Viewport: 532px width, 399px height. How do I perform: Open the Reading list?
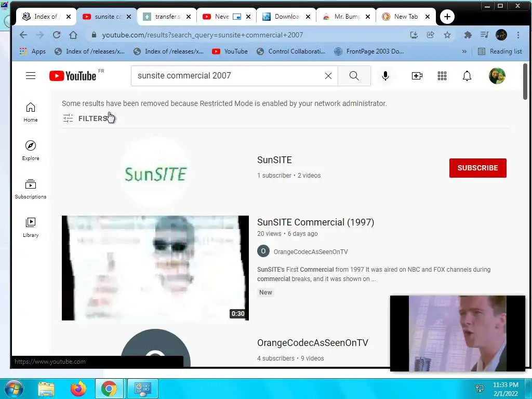pos(500,51)
